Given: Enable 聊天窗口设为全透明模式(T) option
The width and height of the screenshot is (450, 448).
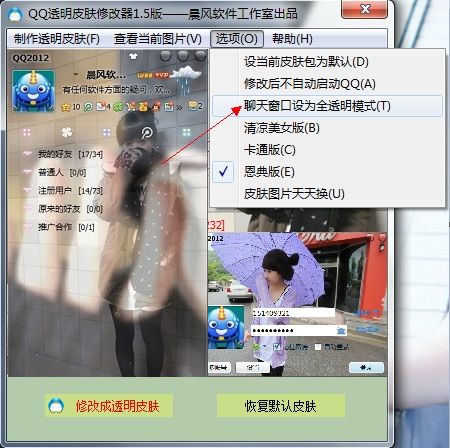Looking at the screenshot, I should pos(327,106).
